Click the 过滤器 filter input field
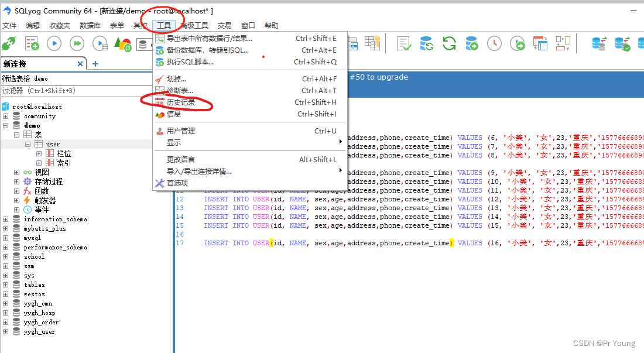 [x=77, y=91]
